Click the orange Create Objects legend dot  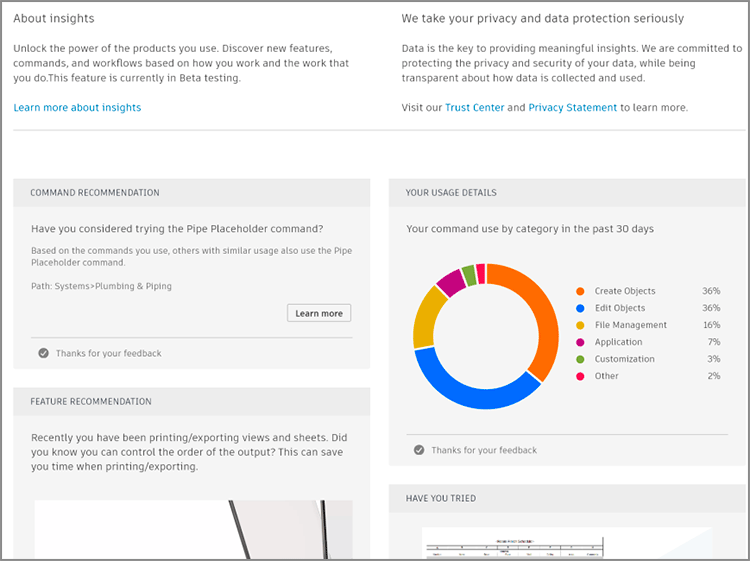(580, 291)
